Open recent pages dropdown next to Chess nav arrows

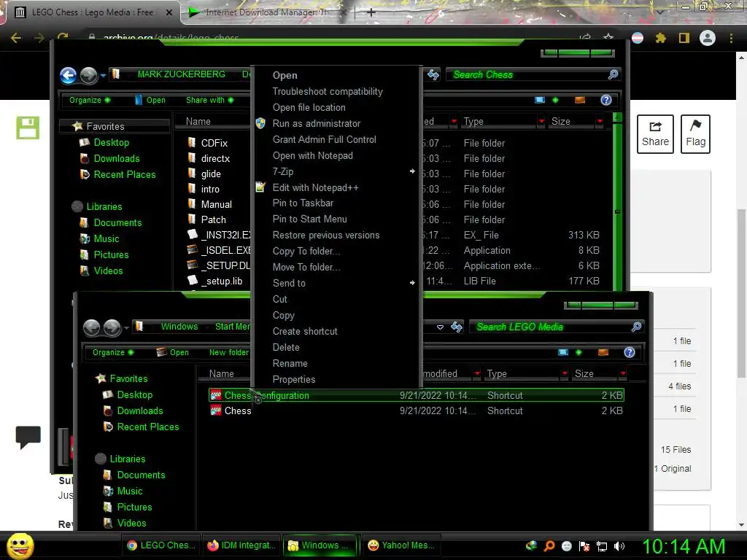click(103, 75)
